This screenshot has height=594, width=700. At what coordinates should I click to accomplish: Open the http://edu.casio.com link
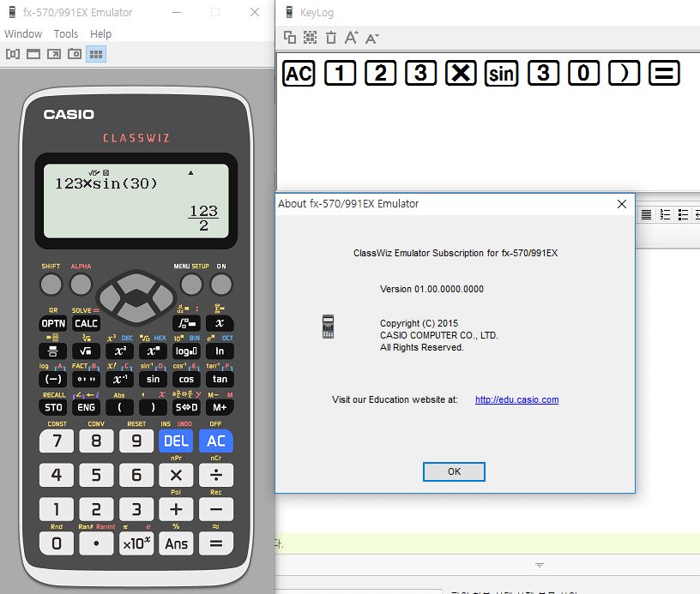pos(516,400)
